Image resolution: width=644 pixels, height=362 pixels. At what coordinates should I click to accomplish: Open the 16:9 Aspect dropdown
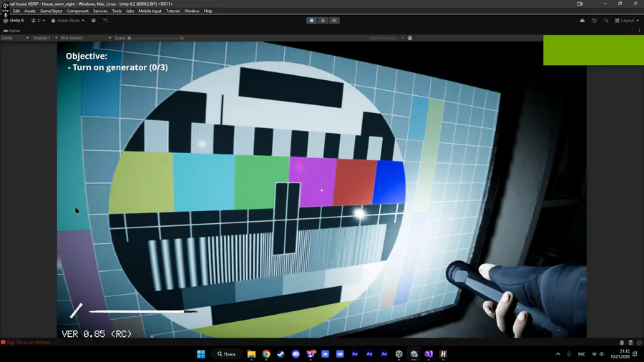coord(85,38)
